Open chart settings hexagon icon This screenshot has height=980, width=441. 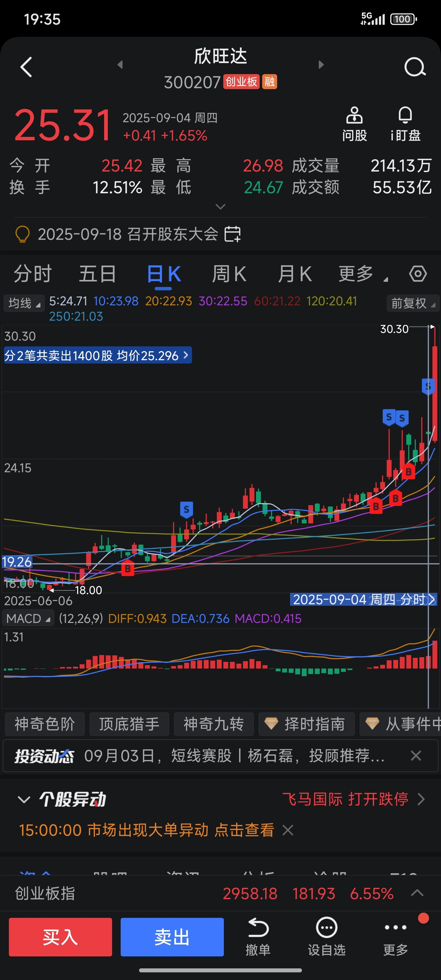pos(418,273)
